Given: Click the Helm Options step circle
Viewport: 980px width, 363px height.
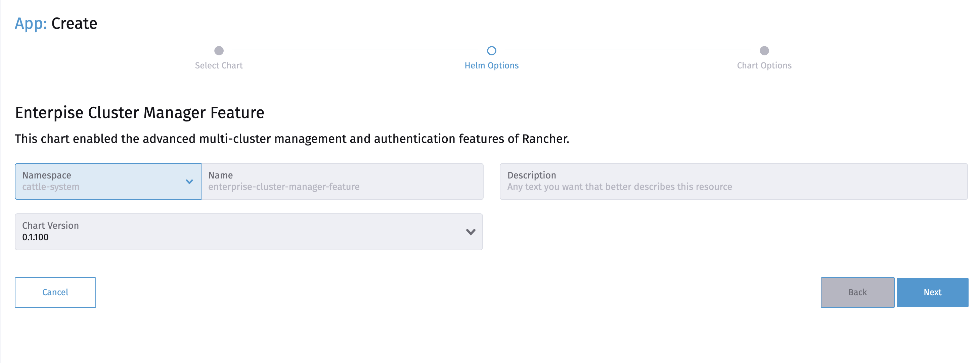Looking at the screenshot, I should click(492, 51).
